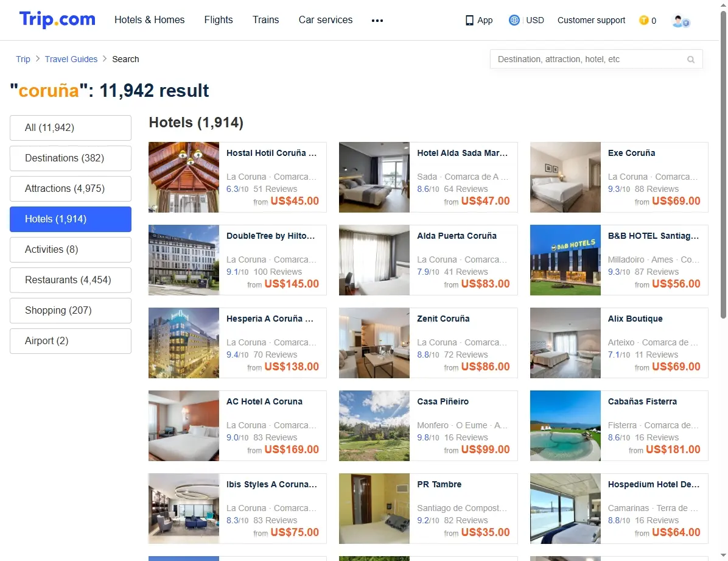Click US$35.00 PR Tambre price

(486, 532)
